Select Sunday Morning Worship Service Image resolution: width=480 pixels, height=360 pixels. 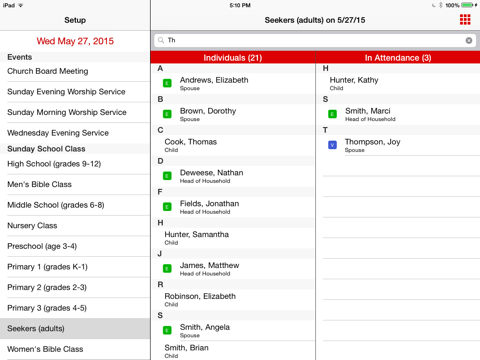(75, 112)
